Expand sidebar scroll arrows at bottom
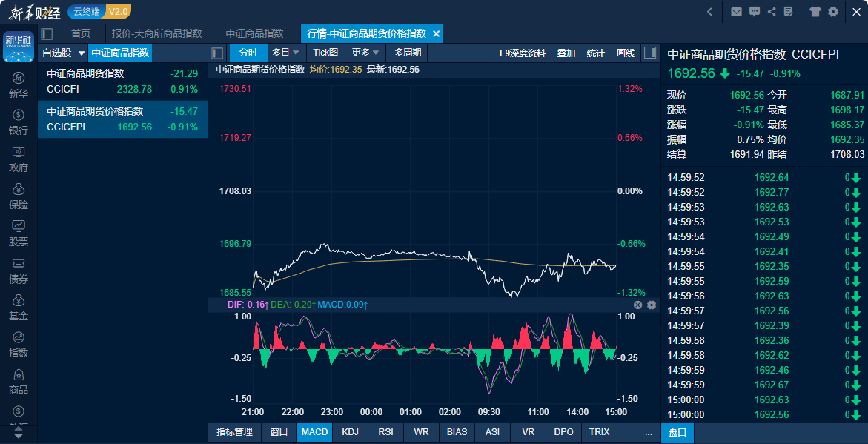868x444 pixels. (x=19, y=431)
